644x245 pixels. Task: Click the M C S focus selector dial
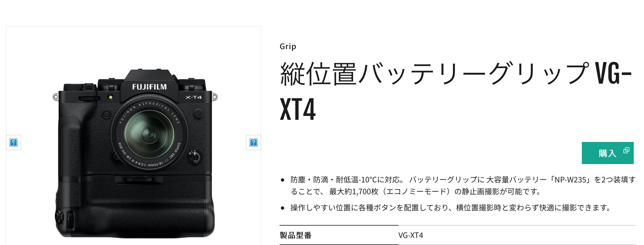pyautogui.click(x=195, y=157)
